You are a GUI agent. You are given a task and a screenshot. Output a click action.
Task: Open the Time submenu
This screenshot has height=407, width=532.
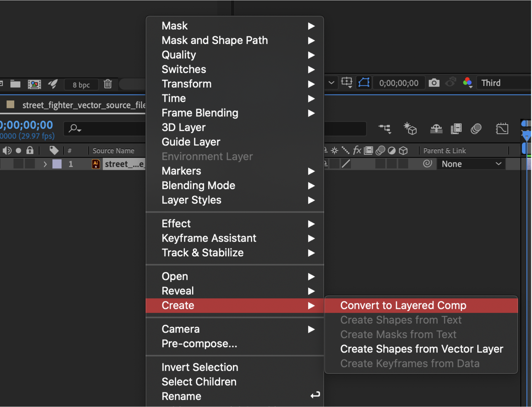click(235, 98)
